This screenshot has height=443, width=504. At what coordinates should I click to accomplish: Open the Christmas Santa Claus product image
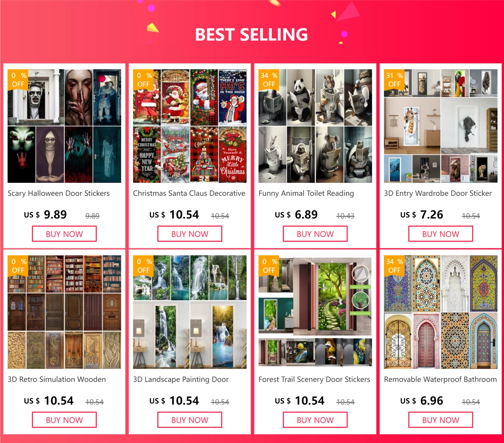pos(190,126)
